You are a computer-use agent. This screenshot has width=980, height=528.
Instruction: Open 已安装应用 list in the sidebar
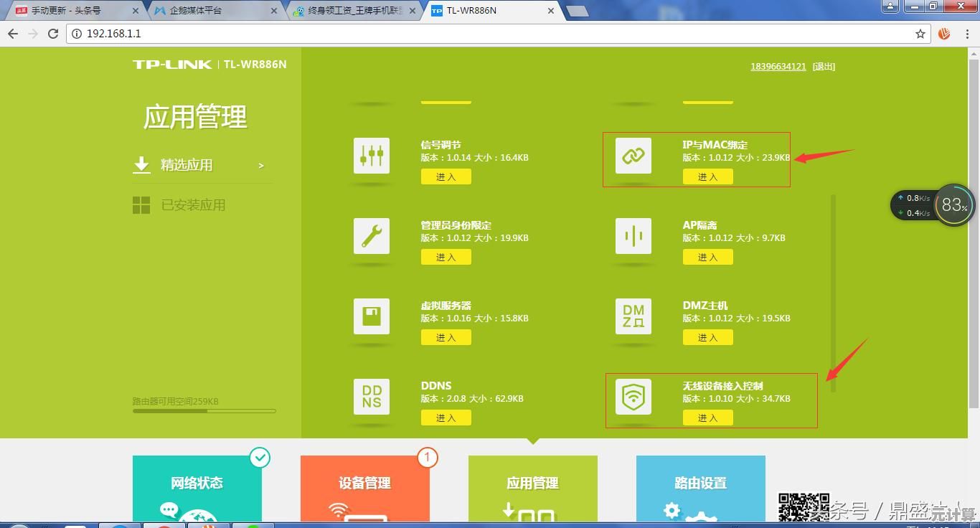[192, 205]
